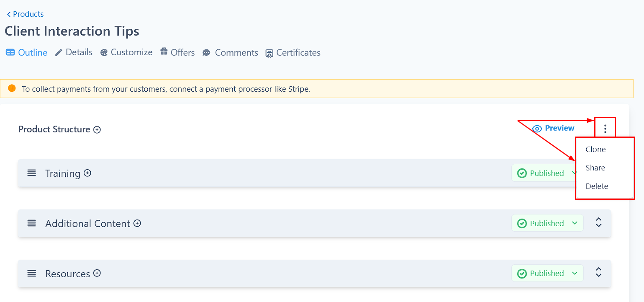Click the Preview button with eye icon

[x=553, y=128]
